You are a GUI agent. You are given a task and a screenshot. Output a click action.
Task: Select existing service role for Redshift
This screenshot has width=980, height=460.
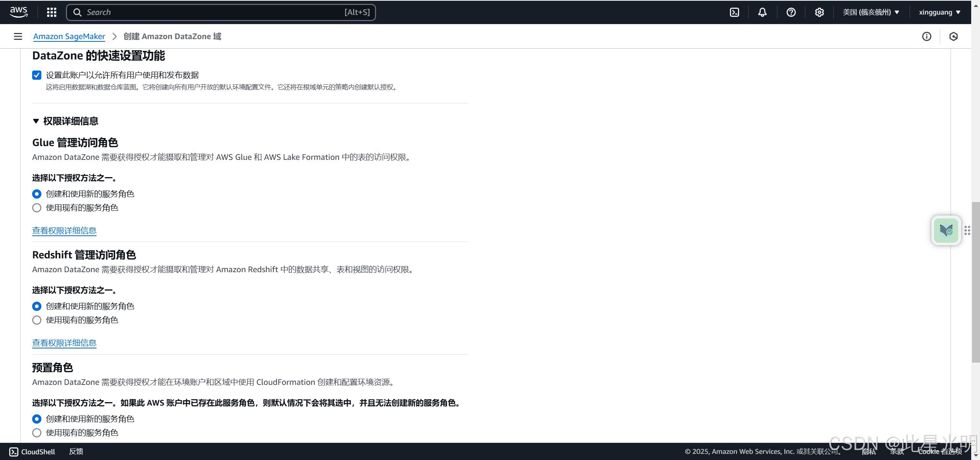tap(37, 320)
